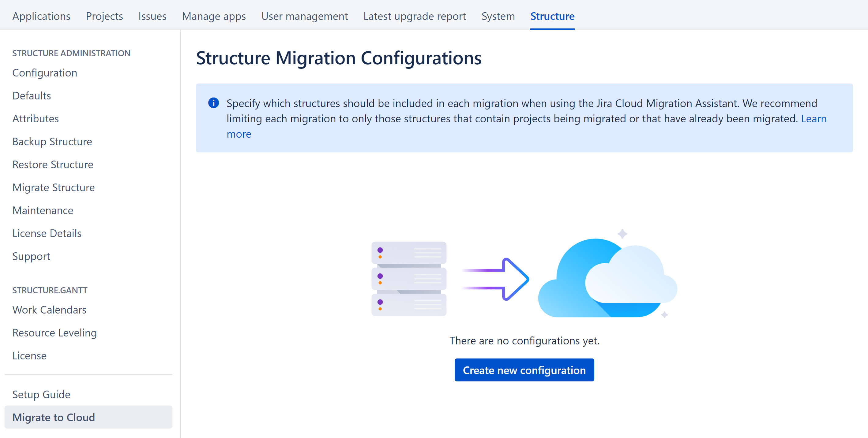Open the Setup Guide
Image resolution: width=868 pixels, height=438 pixels.
coord(41,394)
